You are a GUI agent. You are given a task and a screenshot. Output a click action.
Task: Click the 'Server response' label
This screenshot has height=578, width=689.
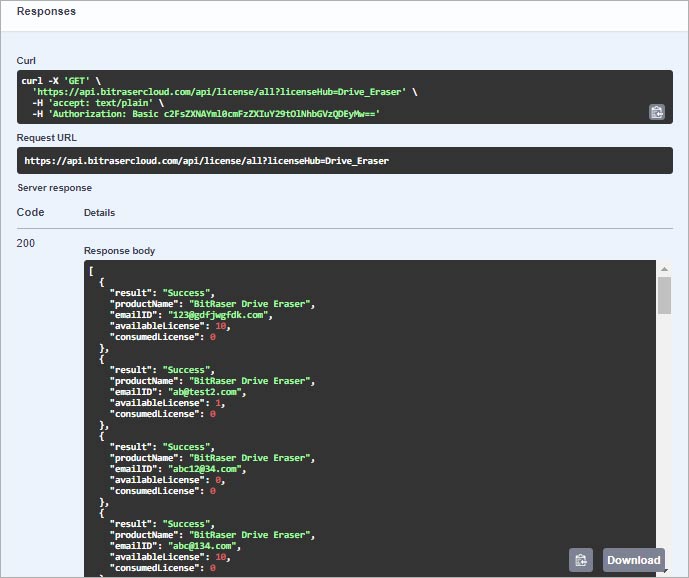(x=54, y=188)
